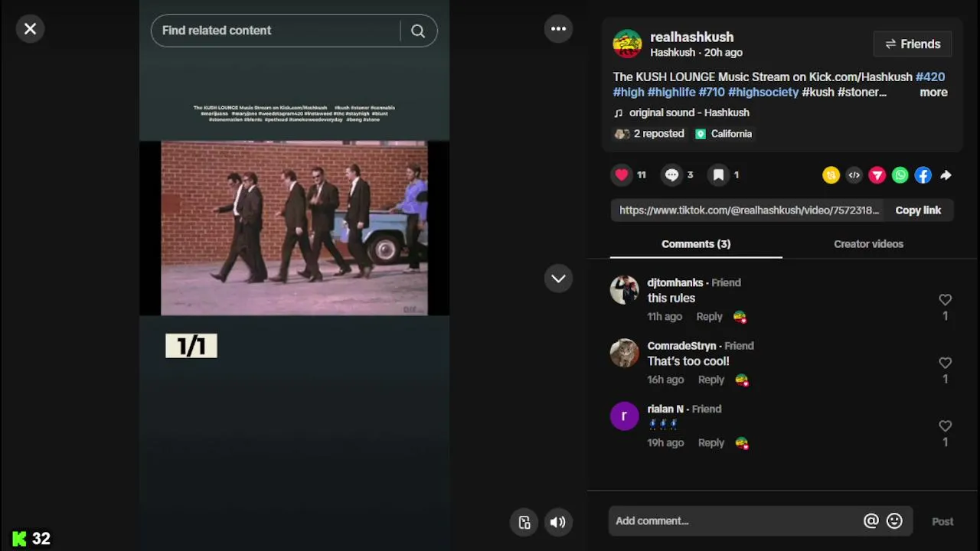Open the #highlife hashtag
The height and width of the screenshot is (551, 980).
(671, 93)
